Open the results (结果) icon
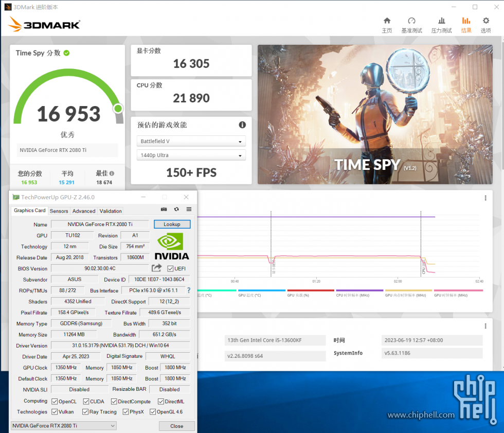Viewport: 504px width, 433px height. click(466, 21)
